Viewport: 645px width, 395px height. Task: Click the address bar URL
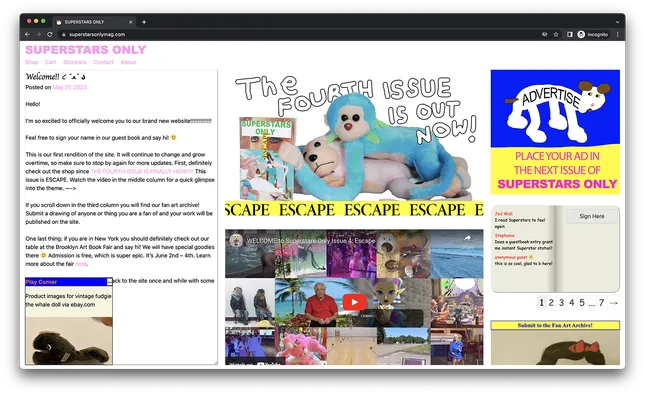97,35
